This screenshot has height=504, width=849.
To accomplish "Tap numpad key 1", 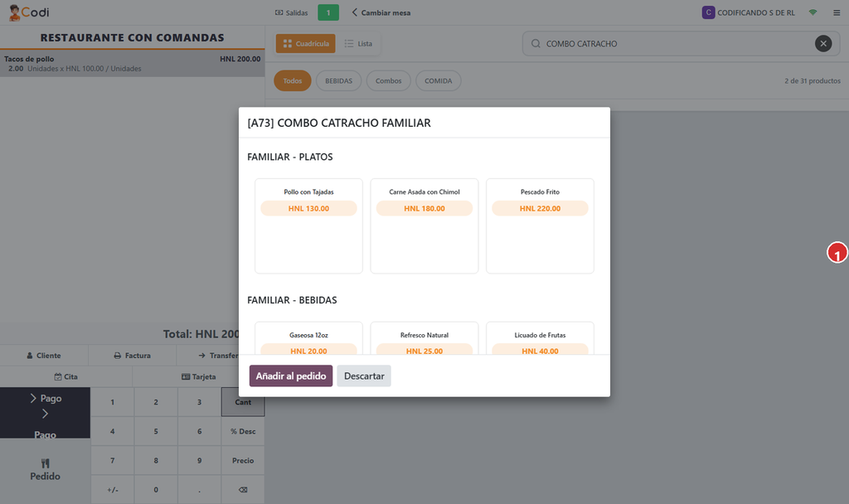I will pos(113,402).
